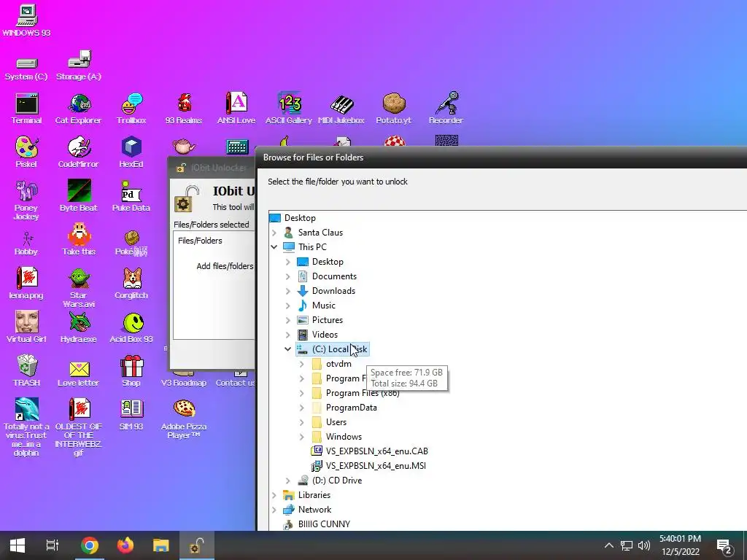747x560 pixels.
Task: Open the notification center icon
Action: (724, 546)
